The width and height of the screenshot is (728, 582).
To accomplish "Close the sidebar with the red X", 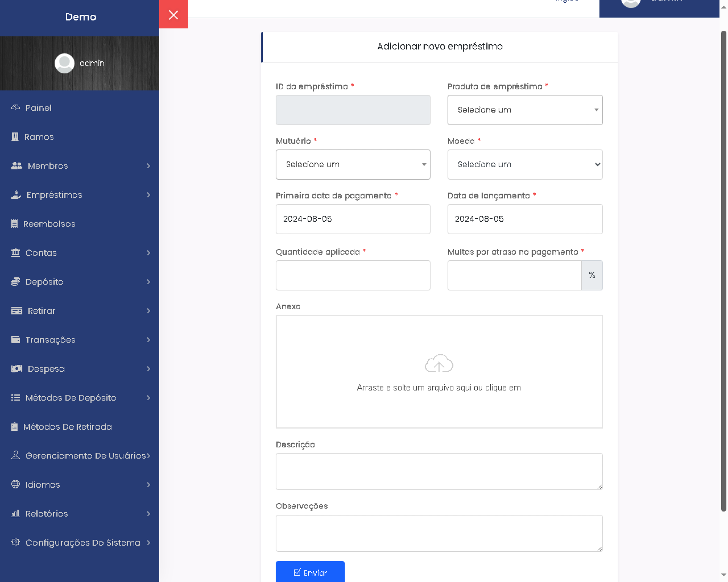I will 173,14.
